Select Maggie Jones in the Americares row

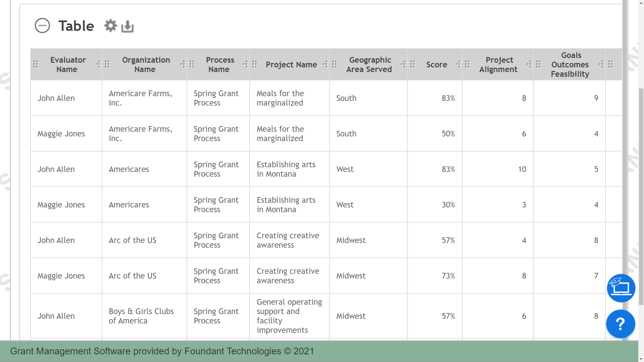tap(66, 205)
